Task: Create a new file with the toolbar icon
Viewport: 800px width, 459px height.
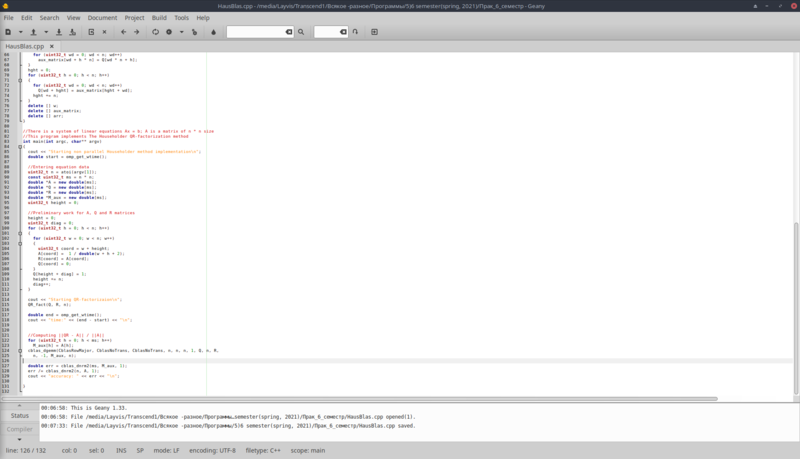Action: 8,32
